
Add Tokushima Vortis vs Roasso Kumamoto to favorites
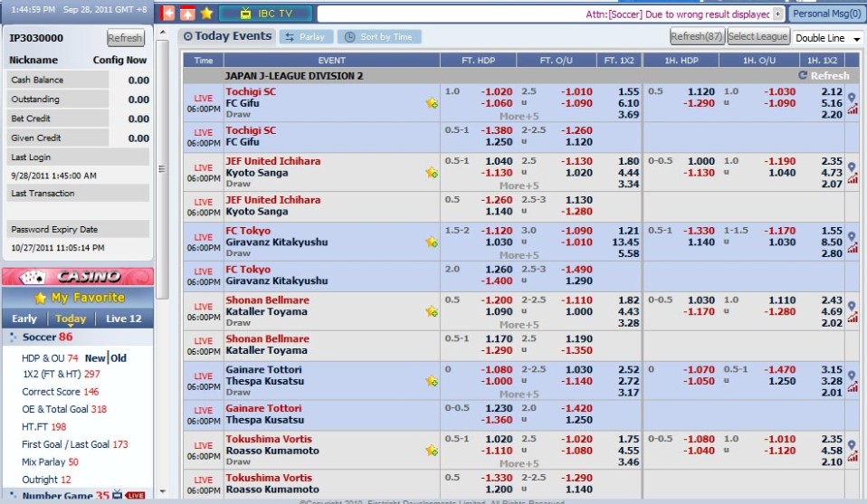[x=432, y=451]
